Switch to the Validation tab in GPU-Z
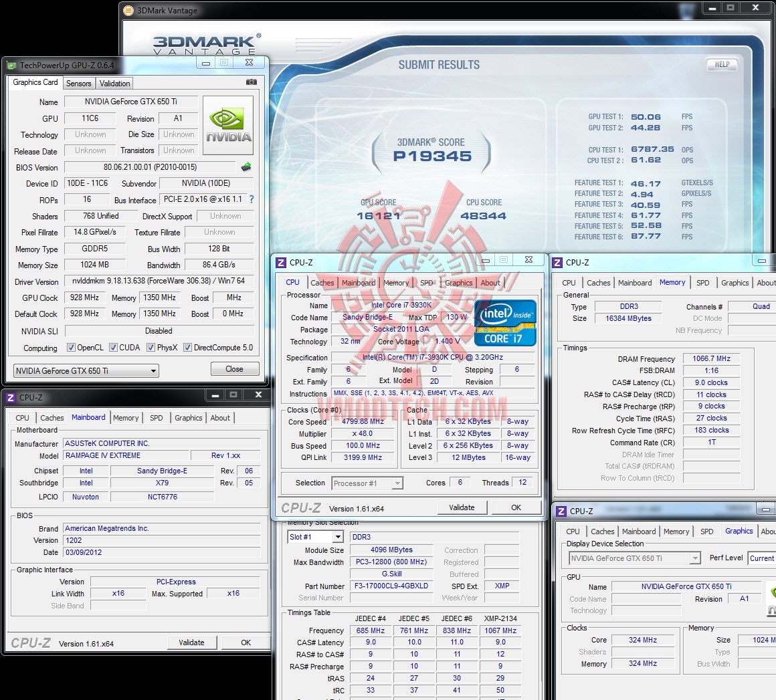The width and height of the screenshot is (776, 700). [115, 84]
